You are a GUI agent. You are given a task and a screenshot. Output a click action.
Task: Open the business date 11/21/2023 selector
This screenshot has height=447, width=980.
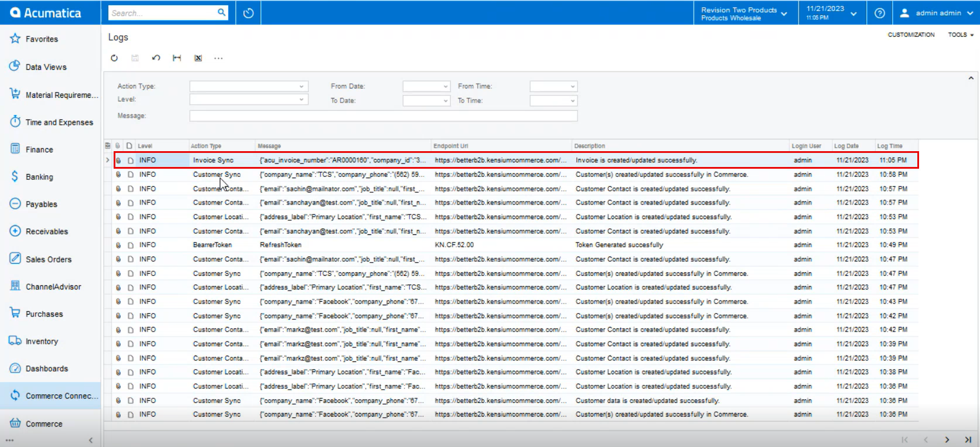pyautogui.click(x=831, y=13)
